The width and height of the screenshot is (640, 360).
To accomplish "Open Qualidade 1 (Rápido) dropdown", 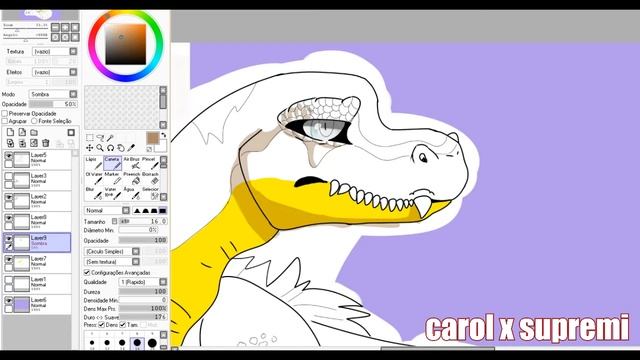I will (142, 282).
